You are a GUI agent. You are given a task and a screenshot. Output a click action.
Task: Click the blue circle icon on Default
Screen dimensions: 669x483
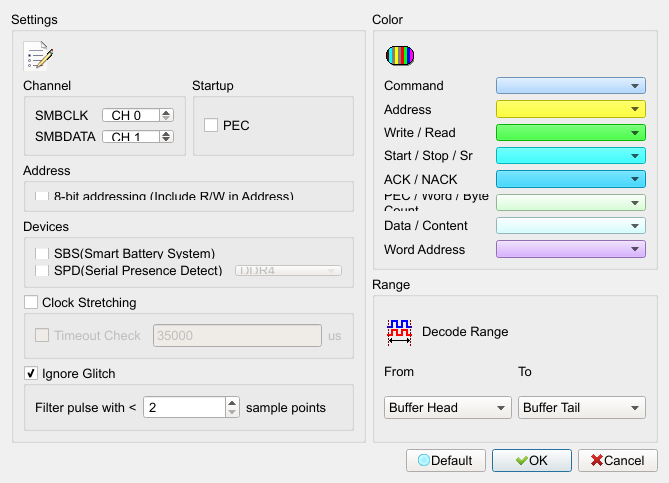tap(424, 460)
